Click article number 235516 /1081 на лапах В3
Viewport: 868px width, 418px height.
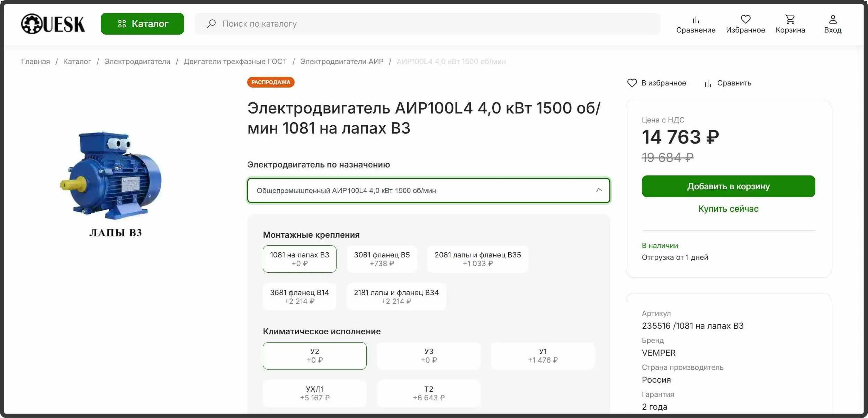click(692, 326)
